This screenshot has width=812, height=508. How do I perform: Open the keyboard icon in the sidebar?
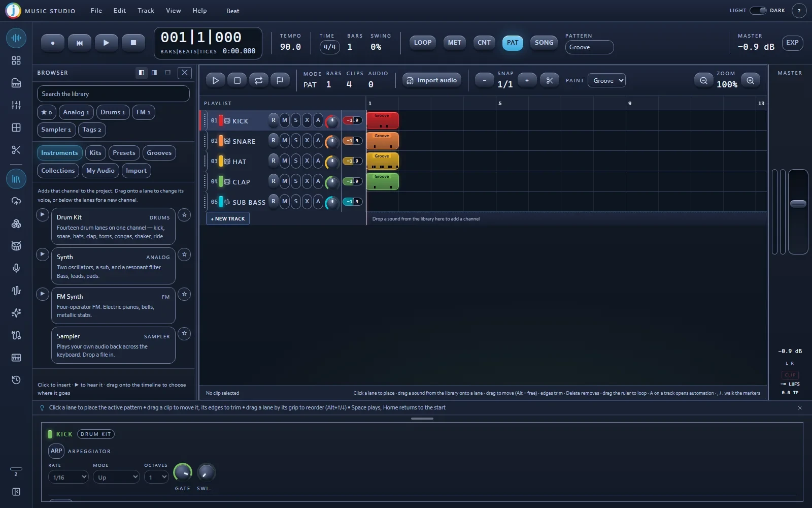tap(16, 358)
